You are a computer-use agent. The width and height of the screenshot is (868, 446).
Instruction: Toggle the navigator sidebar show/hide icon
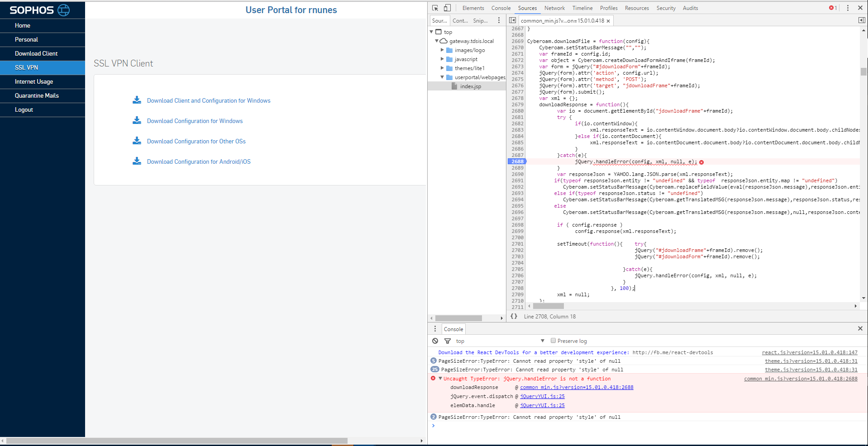coord(512,20)
